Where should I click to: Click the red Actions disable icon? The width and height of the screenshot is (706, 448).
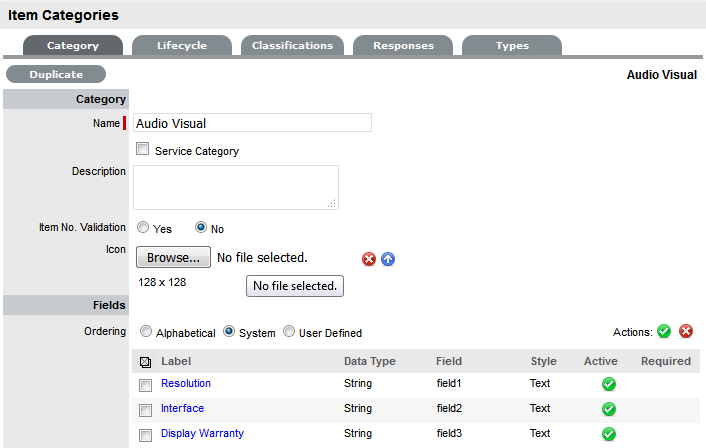click(x=686, y=332)
